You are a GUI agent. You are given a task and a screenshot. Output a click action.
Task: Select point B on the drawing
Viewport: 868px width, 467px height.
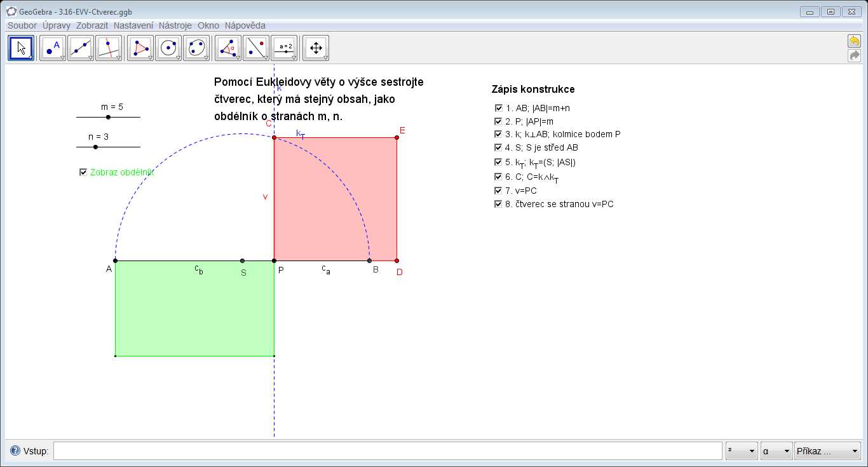click(x=369, y=261)
